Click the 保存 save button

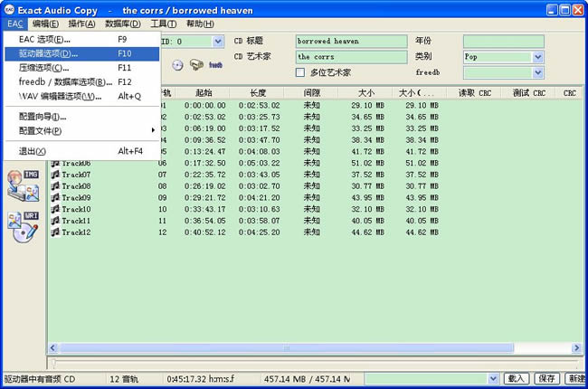pyautogui.click(x=546, y=379)
